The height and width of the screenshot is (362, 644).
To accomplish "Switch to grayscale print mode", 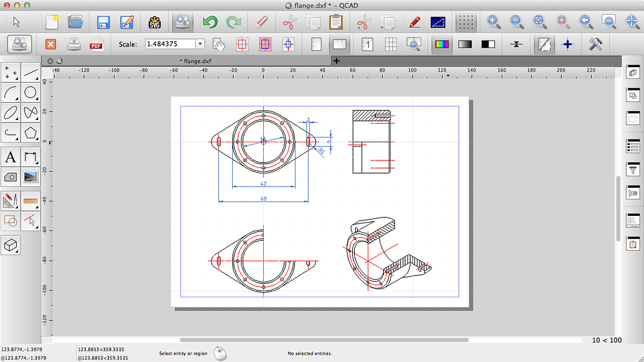I will pyautogui.click(x=465, y=44).
